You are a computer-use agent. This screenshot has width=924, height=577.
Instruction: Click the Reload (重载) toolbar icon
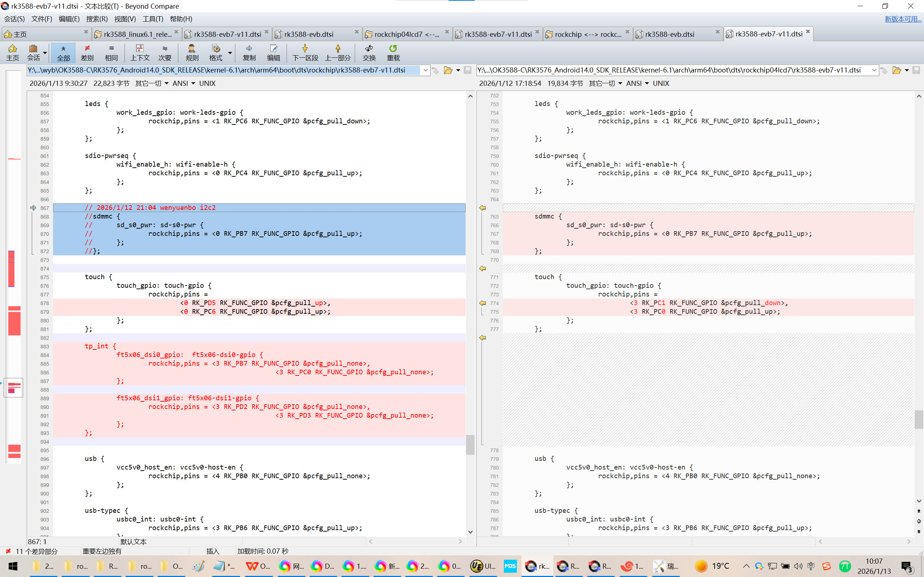[x=393, y=52]
